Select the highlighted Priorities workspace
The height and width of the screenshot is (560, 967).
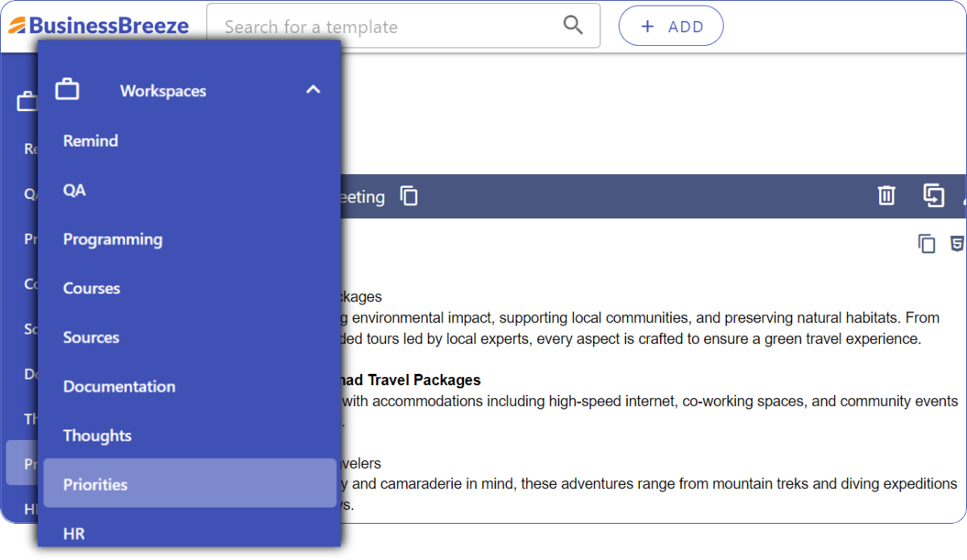click(x=96, y=484)
